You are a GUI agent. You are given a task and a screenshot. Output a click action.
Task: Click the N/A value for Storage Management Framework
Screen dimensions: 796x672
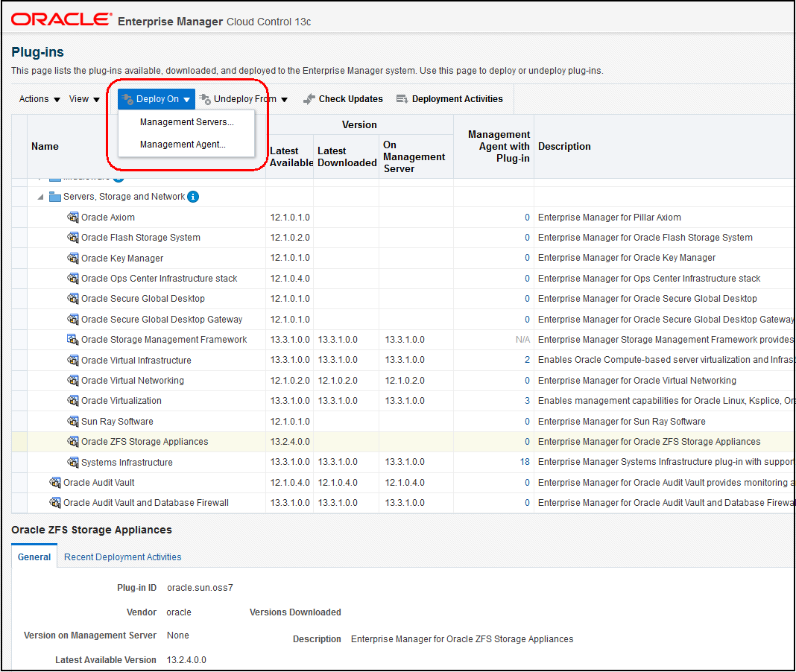click(522, 340)
